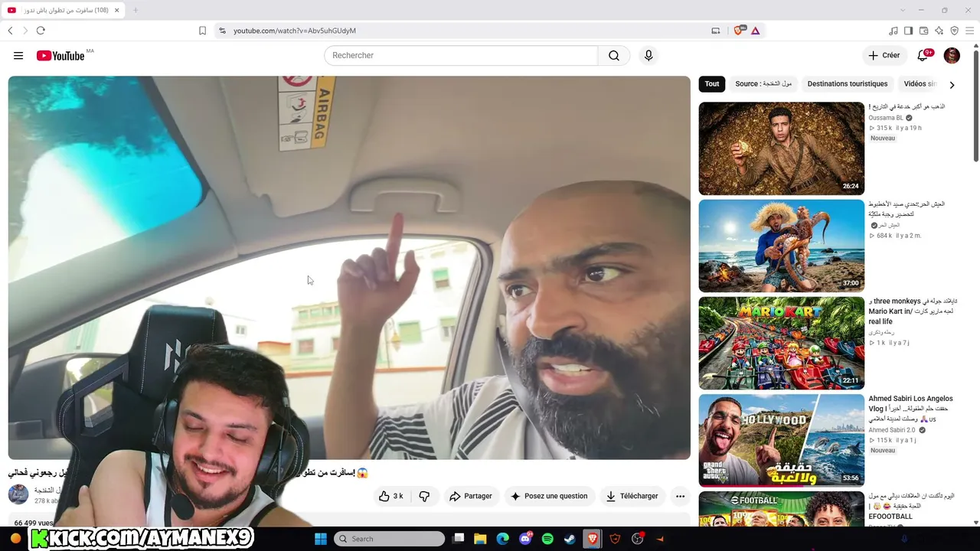Image resolution: width=980 pixels, height=551 pixels.
Task: Open Microsoft Edge from the taskbar
Action: tap(503, 539)
